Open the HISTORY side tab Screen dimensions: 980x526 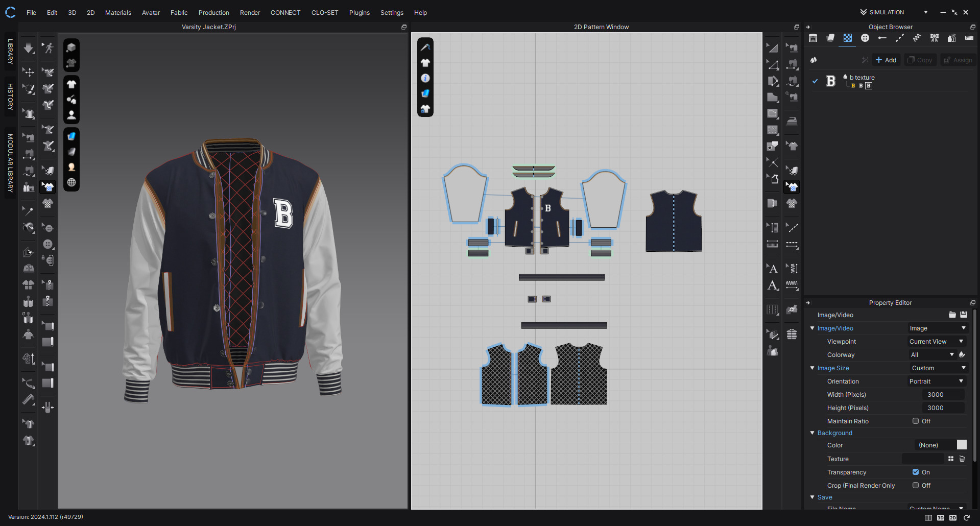click(x=10, y=97)
